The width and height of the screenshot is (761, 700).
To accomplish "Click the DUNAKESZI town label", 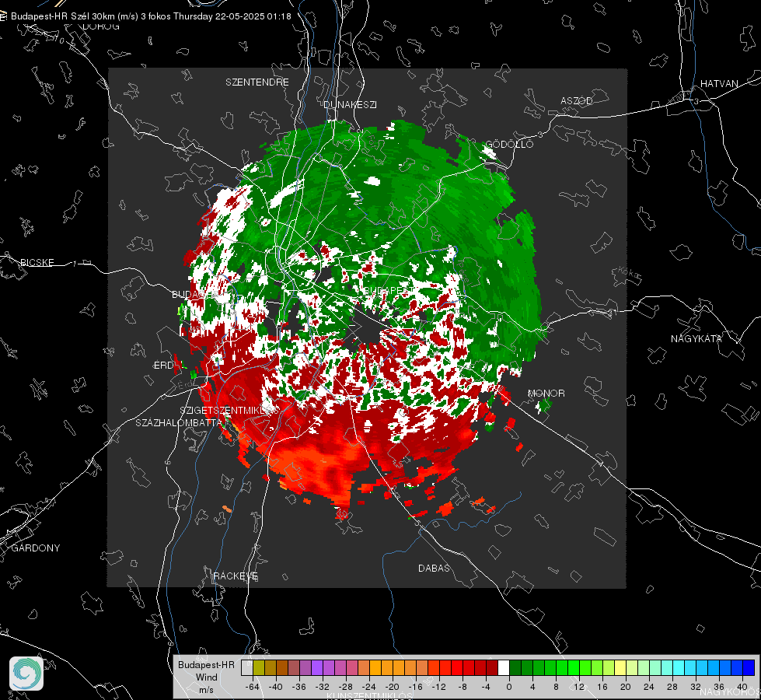I will [x=350, y=104].
